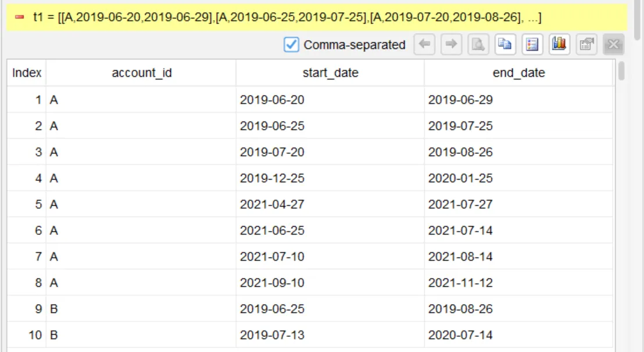Click the start_date column header

(x=330, y=73)
